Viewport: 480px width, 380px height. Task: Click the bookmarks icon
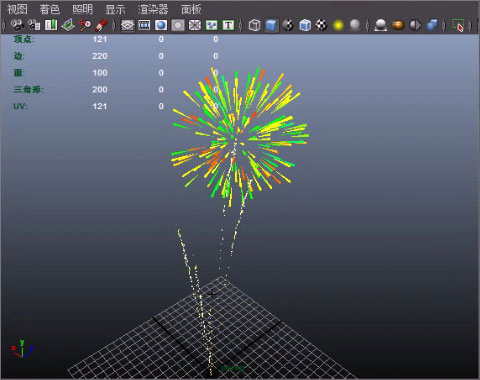click(x=51, y=25)
